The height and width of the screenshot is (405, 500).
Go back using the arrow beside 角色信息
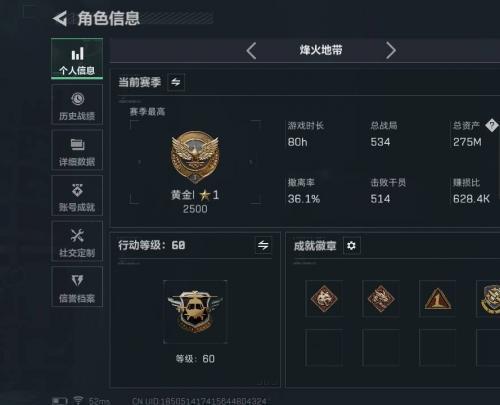(x=60, y=18)
